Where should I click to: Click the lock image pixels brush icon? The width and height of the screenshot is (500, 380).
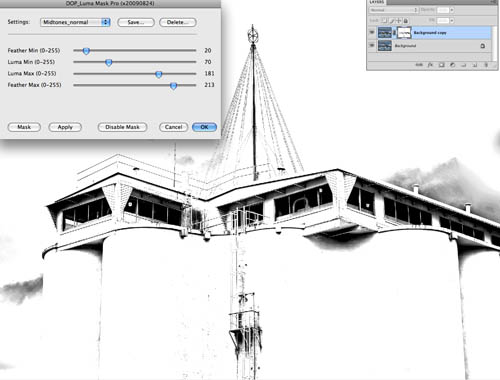pos(392,21)
